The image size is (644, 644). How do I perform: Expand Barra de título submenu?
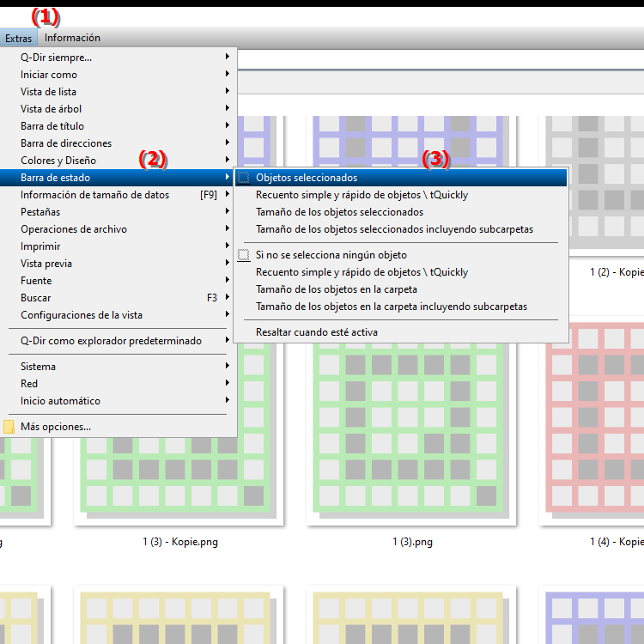tap(118, 126)
